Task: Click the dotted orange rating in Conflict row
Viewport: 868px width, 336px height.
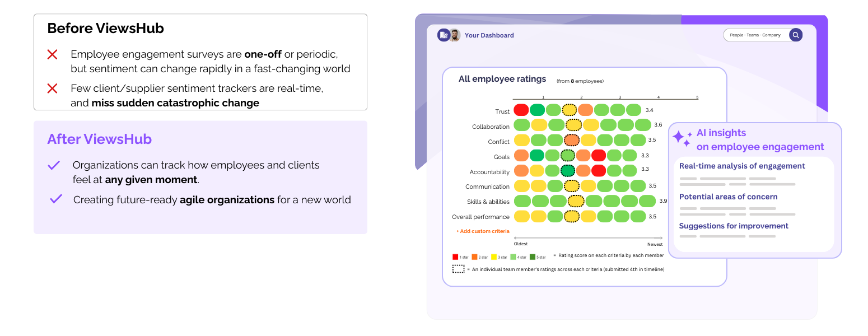Action: 572,140
